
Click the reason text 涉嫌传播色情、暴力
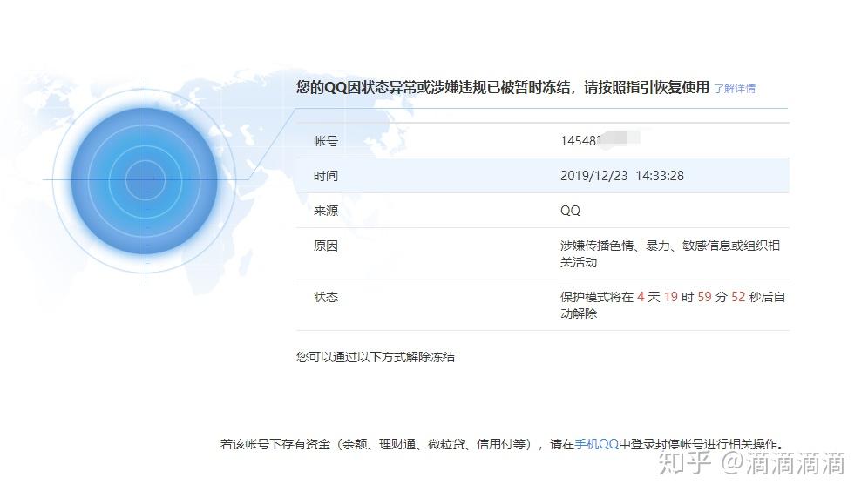[x=615, y=246]
